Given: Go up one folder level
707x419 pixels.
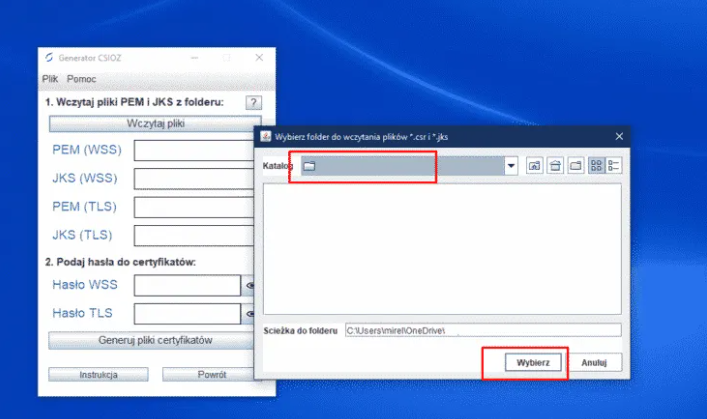Looking at the screenshot, I should click(x=535, y=166).
